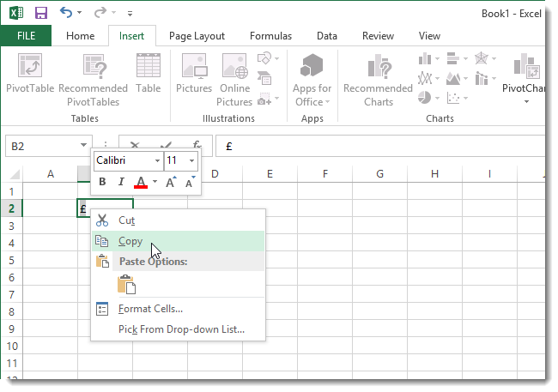Insert a PivotTable from the ribbon

coord(30,74)
